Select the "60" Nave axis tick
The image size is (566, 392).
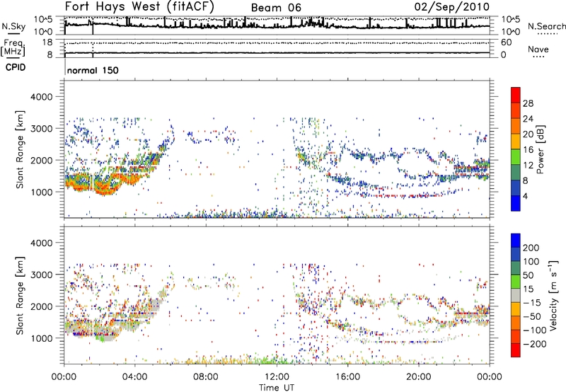tap(506, 42)
